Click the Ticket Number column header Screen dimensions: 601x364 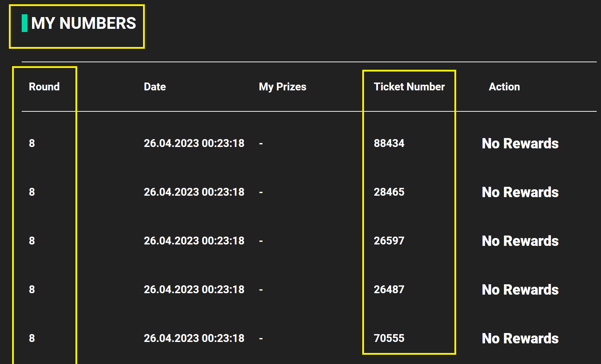click(x=409, y=87)
